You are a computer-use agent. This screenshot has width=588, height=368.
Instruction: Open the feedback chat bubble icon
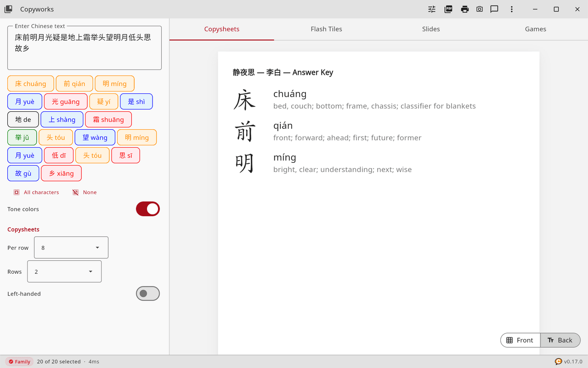coord(494,9)
